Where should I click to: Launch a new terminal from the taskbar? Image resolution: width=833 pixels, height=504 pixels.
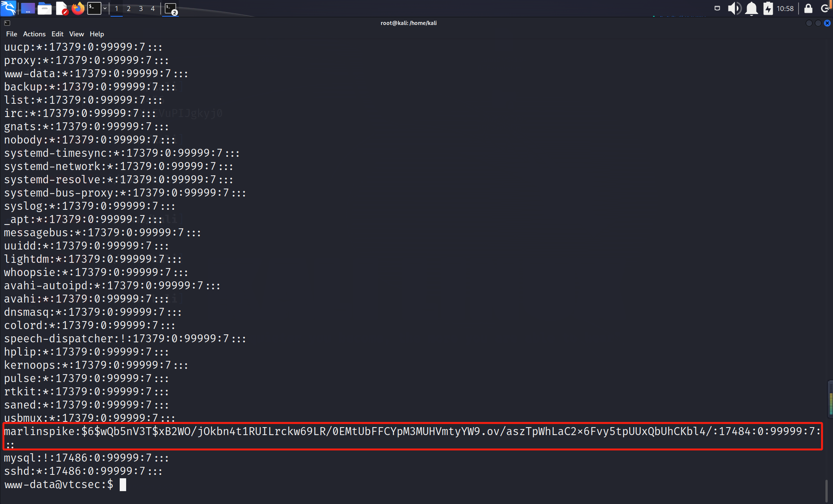(93, 8)
